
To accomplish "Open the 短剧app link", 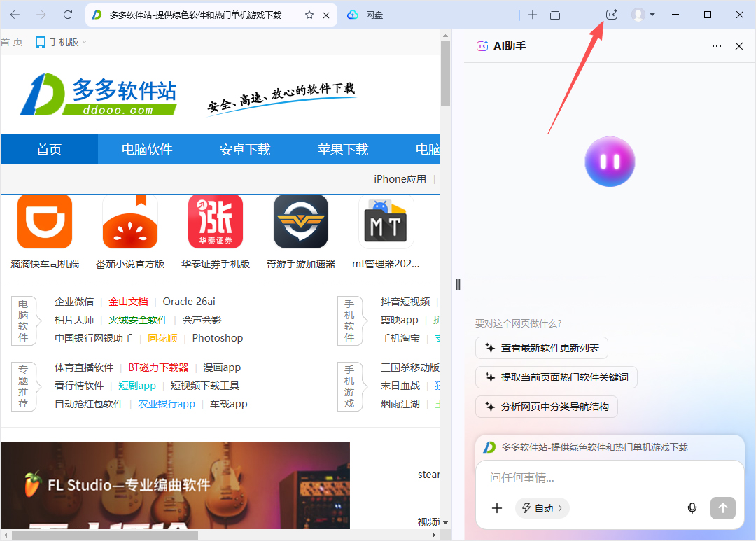I will (137, 386).
